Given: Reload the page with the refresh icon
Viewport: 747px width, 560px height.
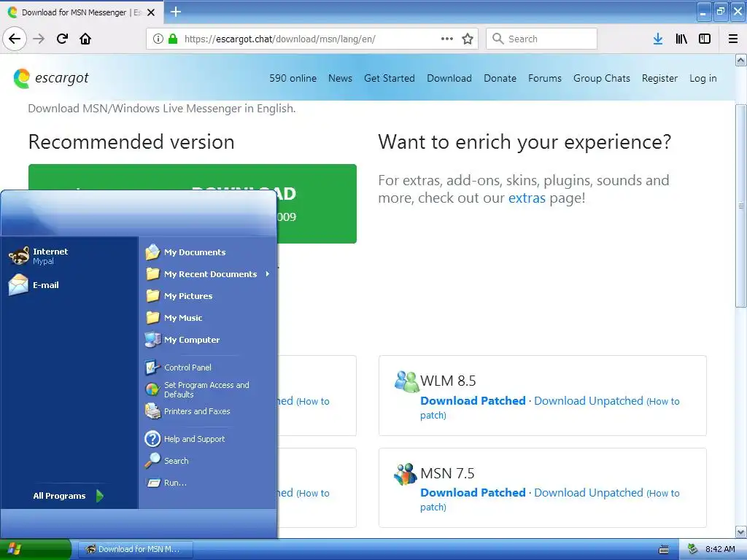Looking at the screenshot, I should tap(62, 39).
